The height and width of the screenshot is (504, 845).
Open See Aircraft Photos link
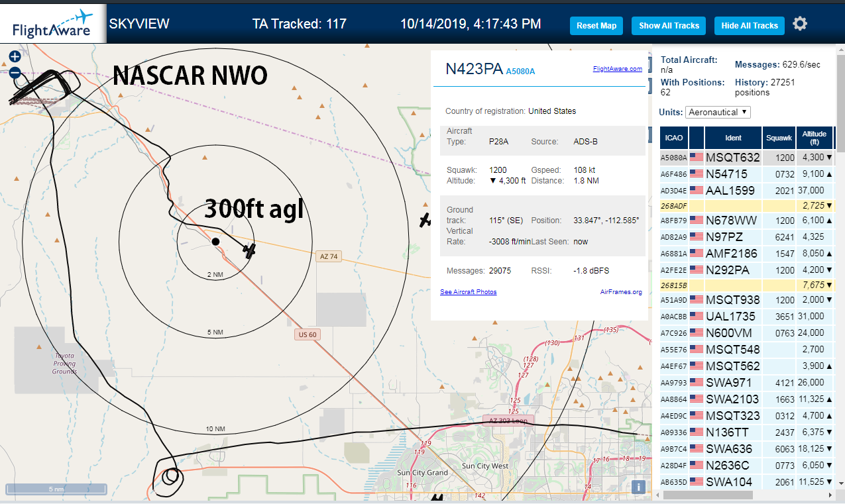468,292
